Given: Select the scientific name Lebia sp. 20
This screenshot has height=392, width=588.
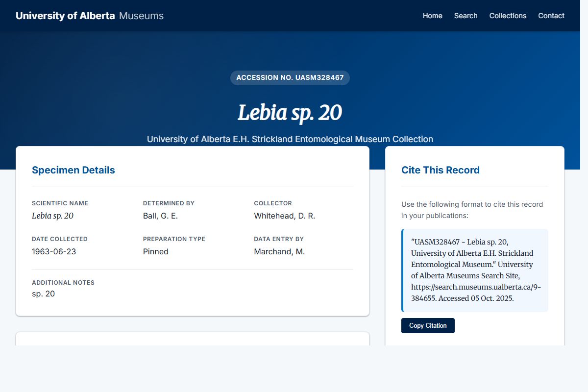Looking at the screenshot, I should pos(52,216).
